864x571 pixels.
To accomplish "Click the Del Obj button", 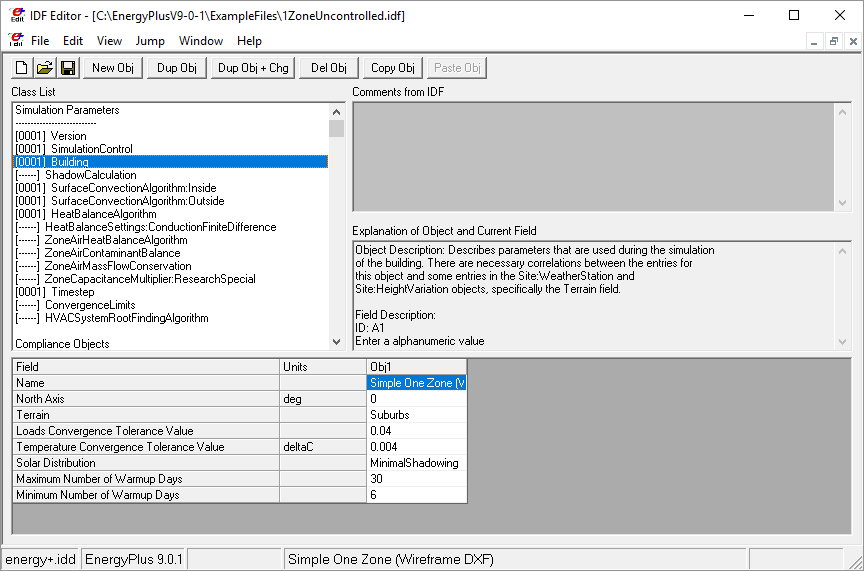I will coord(329,68).
